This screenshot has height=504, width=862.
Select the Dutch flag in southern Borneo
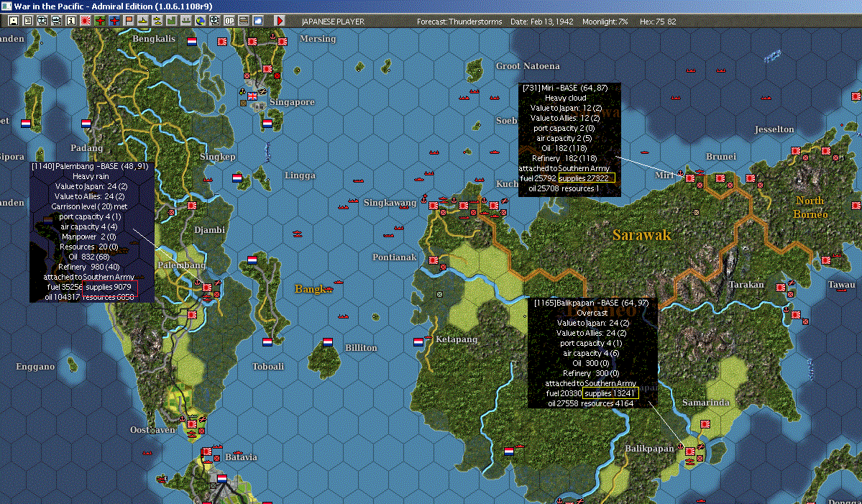(509, 452)
